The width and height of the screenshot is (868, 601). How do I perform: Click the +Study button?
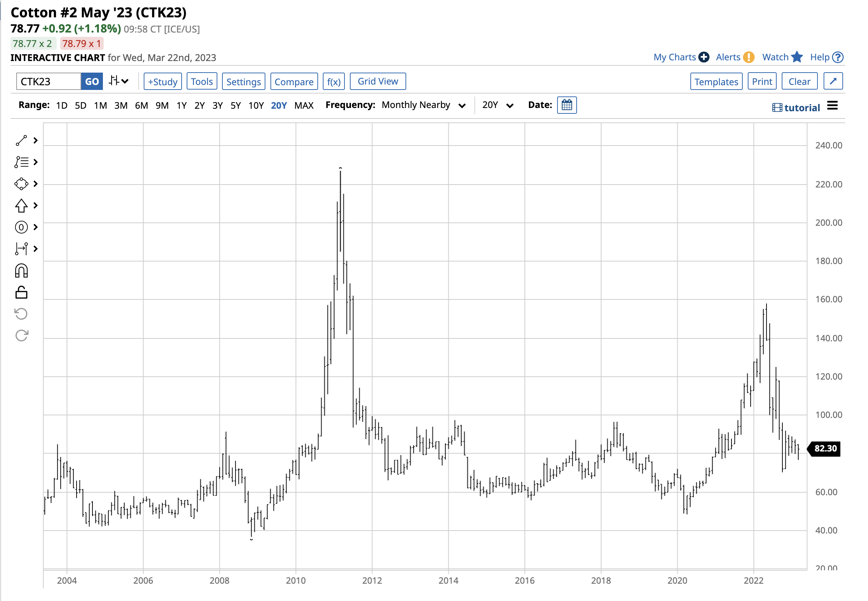[x=162, y=82]
